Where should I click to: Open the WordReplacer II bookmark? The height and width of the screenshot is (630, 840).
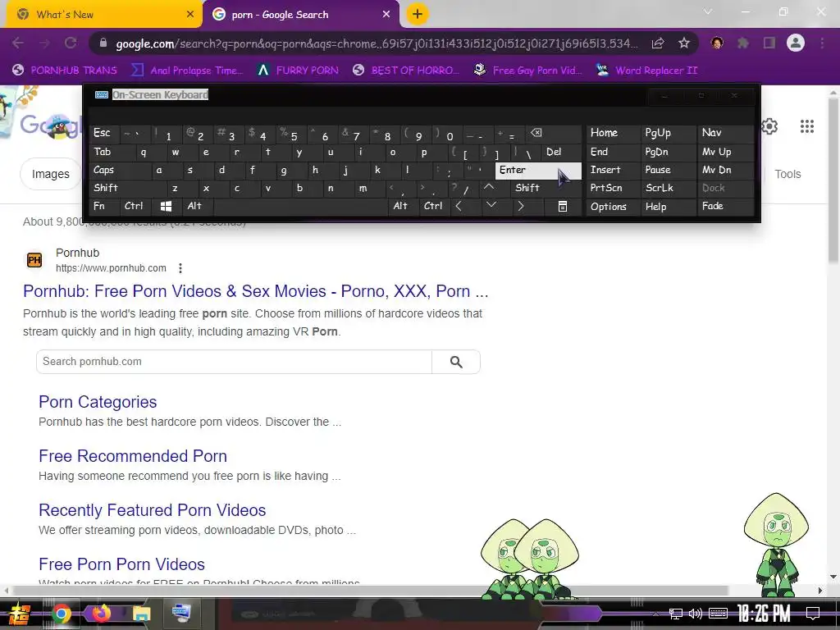coord(648,71)
